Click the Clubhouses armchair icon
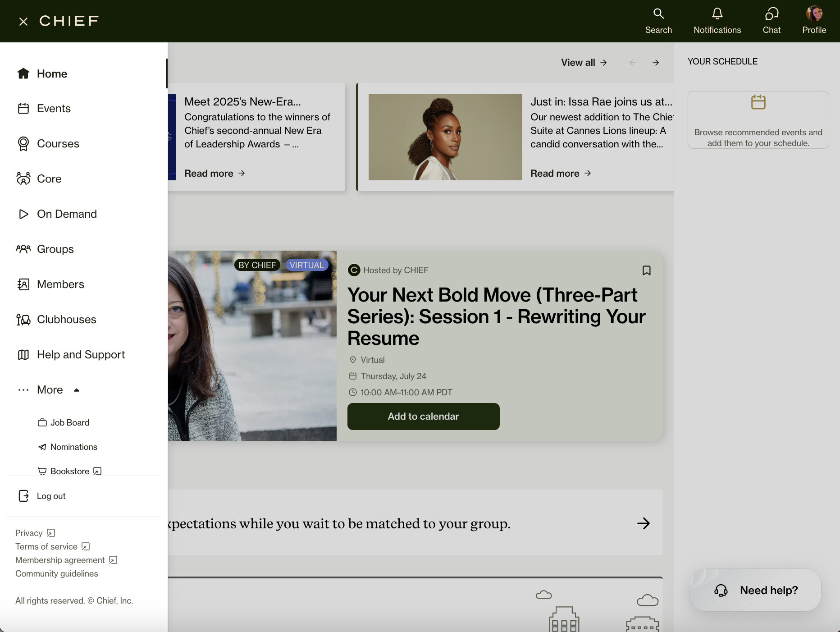The image size is (840, 632). pyautogui.click(x=23, y=320)
